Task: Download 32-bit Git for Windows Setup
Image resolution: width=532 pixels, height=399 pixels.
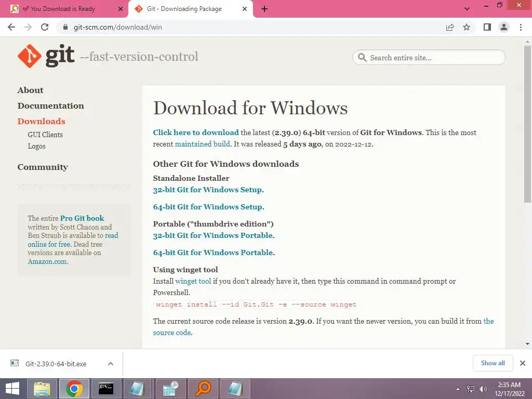Action: (x=207, y=190)
